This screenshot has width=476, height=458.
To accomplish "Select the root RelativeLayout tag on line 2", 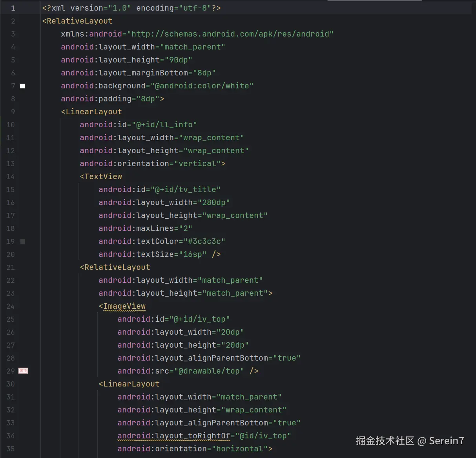I will [77, 21].
